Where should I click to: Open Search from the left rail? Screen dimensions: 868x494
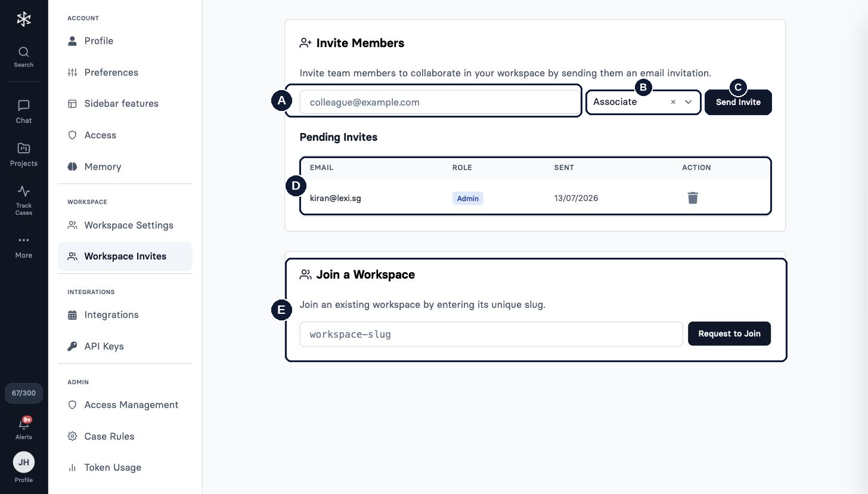point(24,57)
